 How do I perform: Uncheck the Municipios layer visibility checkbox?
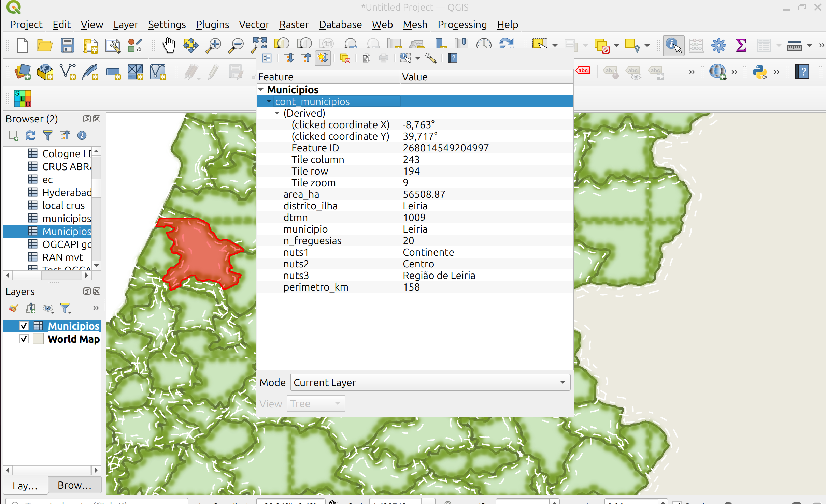coord(24,326)
